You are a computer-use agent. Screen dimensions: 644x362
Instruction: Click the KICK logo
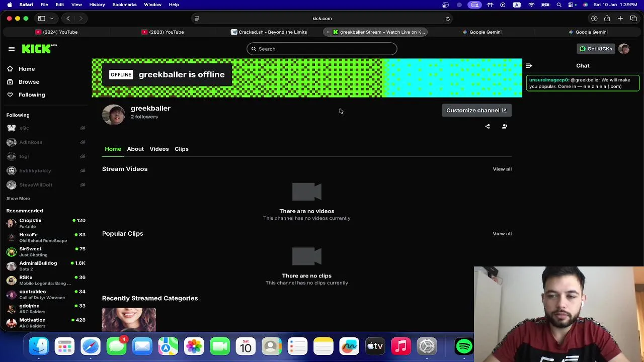(39, 49)
